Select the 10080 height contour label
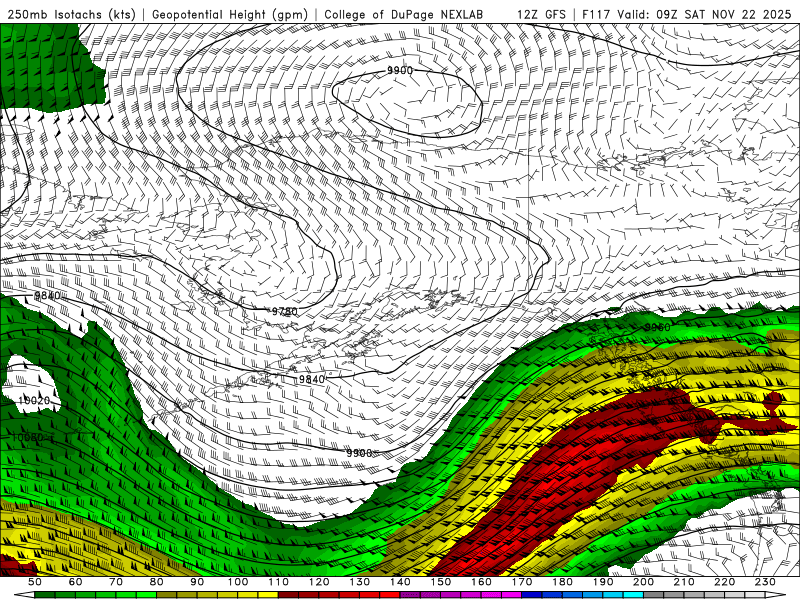Image resolution: width=800 pixels, height=600 pixels. tap(28, 437)
